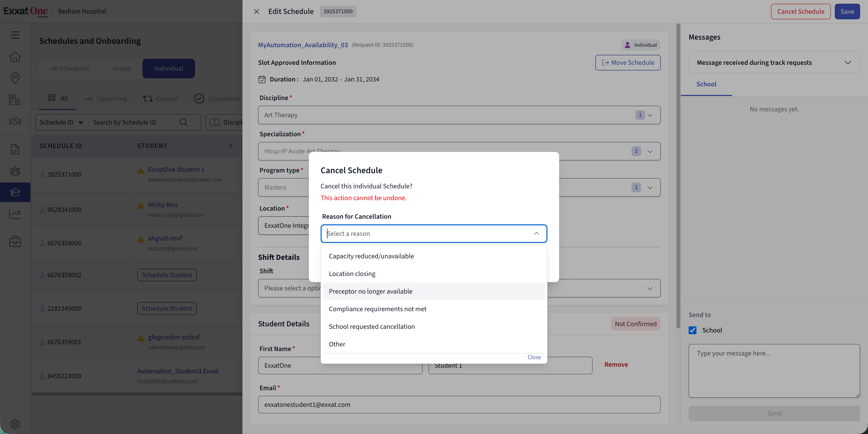
Task: Click the message text area
Action: (x=774, y=371)
